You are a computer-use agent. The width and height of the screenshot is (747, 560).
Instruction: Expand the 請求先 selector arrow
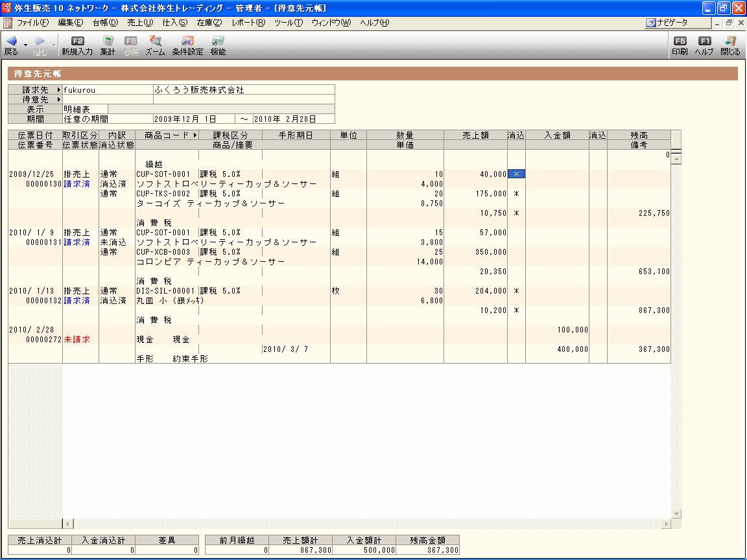point(59,89)
